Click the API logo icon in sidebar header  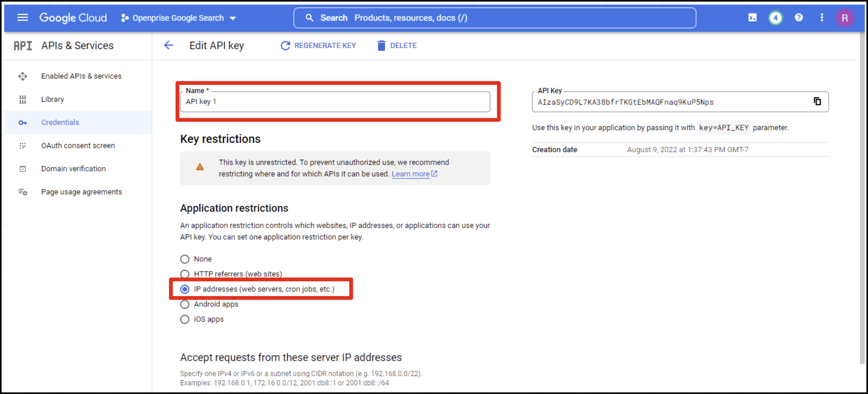[23, 46]
